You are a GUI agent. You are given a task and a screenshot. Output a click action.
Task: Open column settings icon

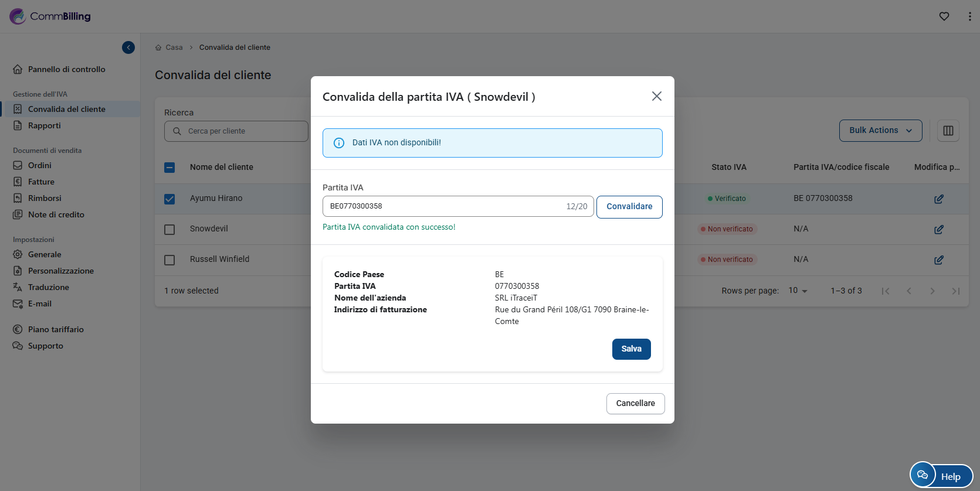tap(948, 131)
